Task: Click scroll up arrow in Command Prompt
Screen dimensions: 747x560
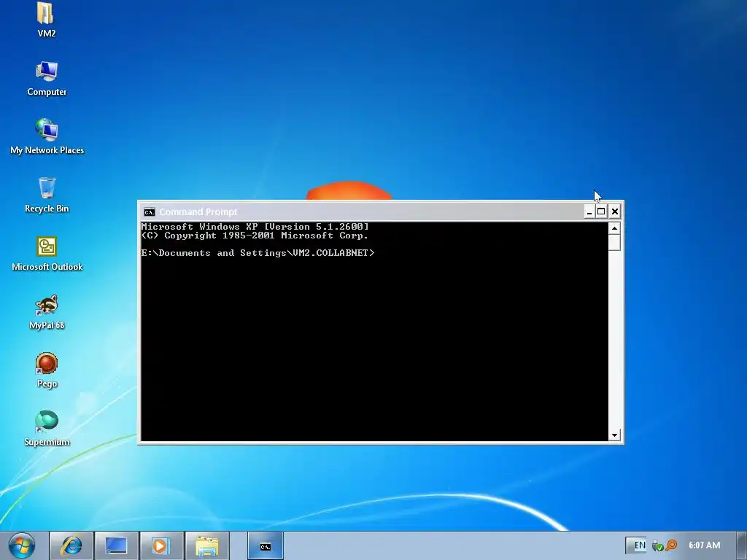Action: click(x=614, y=228)
